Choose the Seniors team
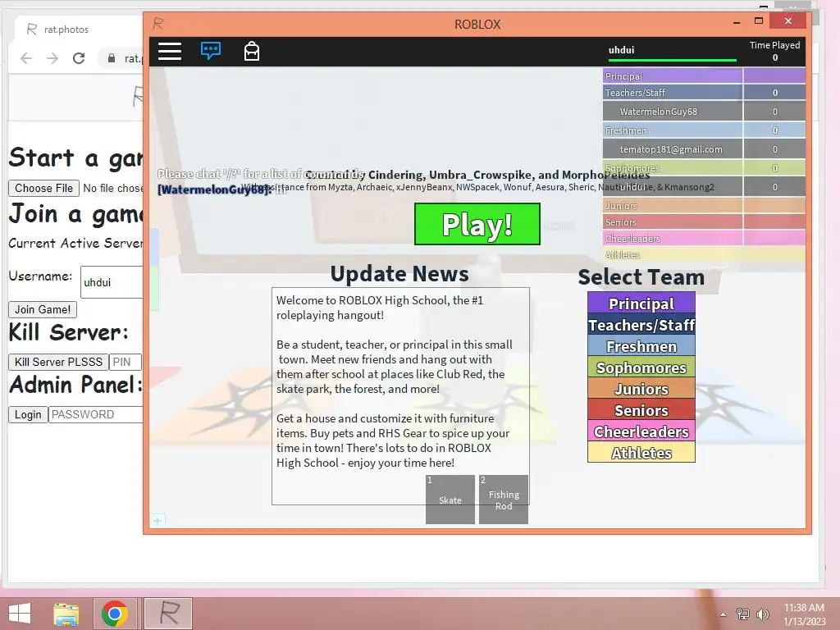840x630 pixels. [x=641, y=410]
